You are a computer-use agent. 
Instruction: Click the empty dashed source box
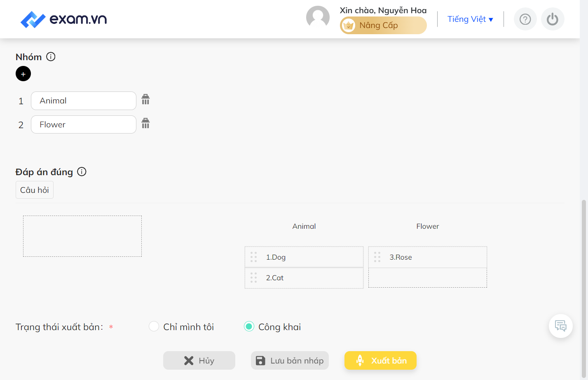(x=82, y=236)
